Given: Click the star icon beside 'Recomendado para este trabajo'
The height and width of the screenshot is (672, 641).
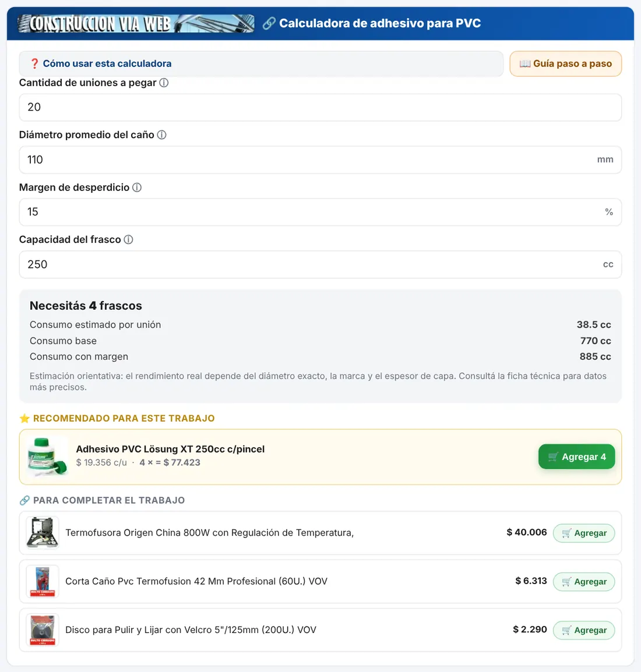Looking at the screenshot, I should [x=24, y=418].
